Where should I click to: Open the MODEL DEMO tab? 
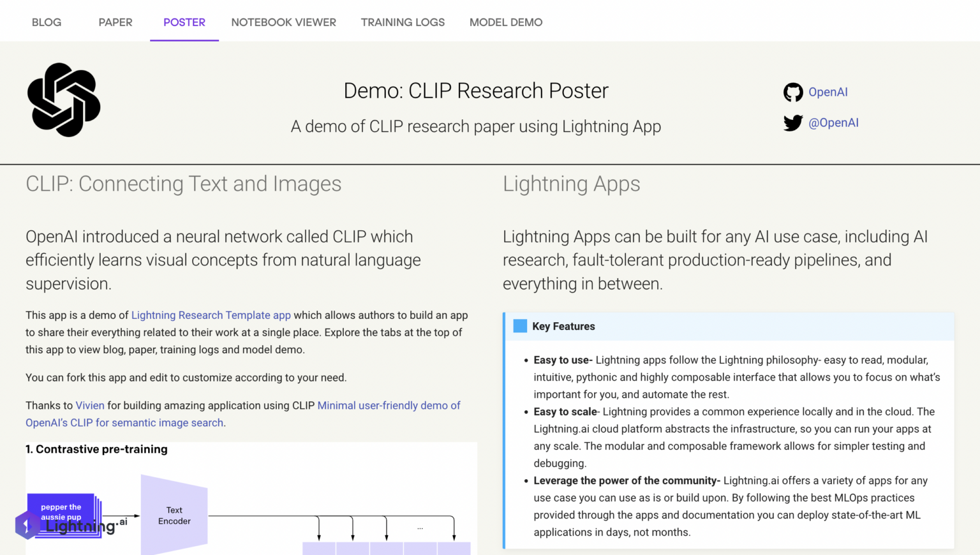[505, 22]
